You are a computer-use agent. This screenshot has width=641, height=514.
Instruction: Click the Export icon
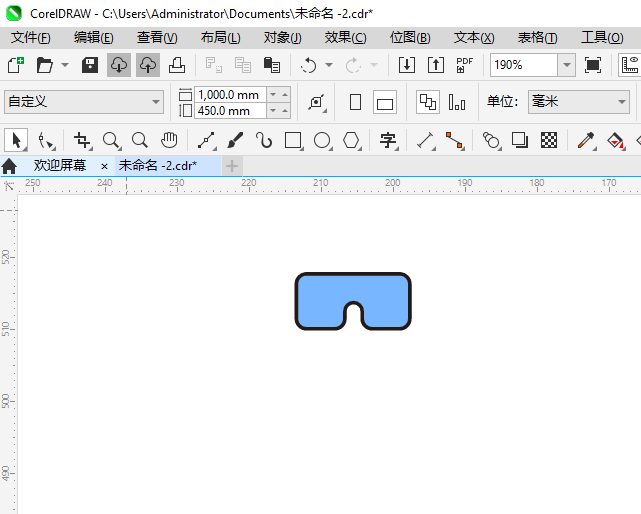436,65
